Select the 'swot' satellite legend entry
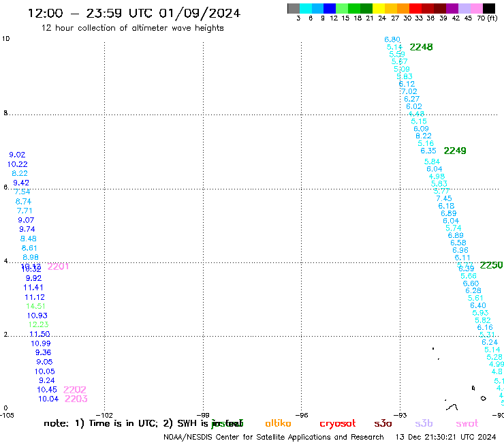Screen dimensions: 504x443 (467, 423)
